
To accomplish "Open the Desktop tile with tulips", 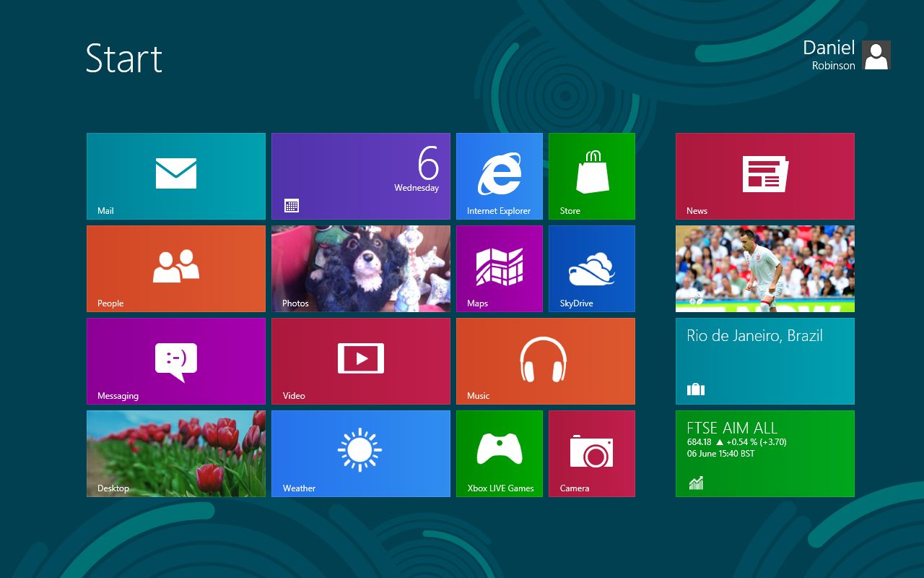I will tap(176, 454).
